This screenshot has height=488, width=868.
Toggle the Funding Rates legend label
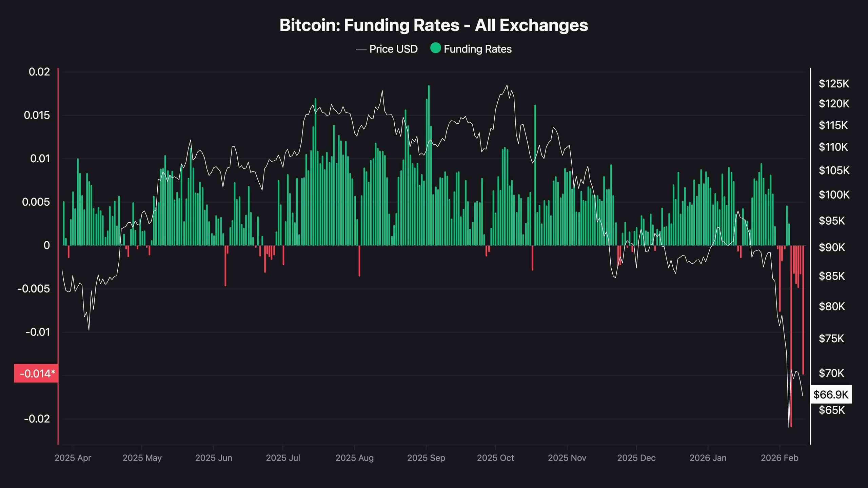pos(477,49)
